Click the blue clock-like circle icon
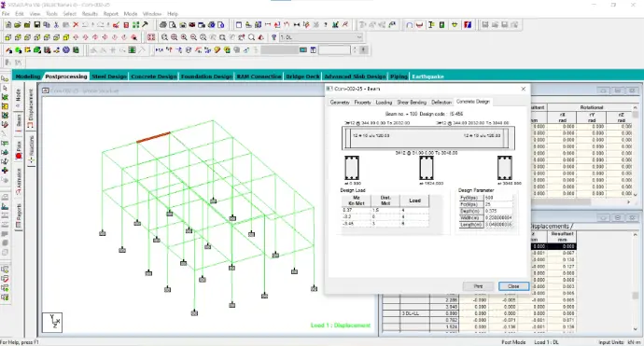 click(66, 50)
